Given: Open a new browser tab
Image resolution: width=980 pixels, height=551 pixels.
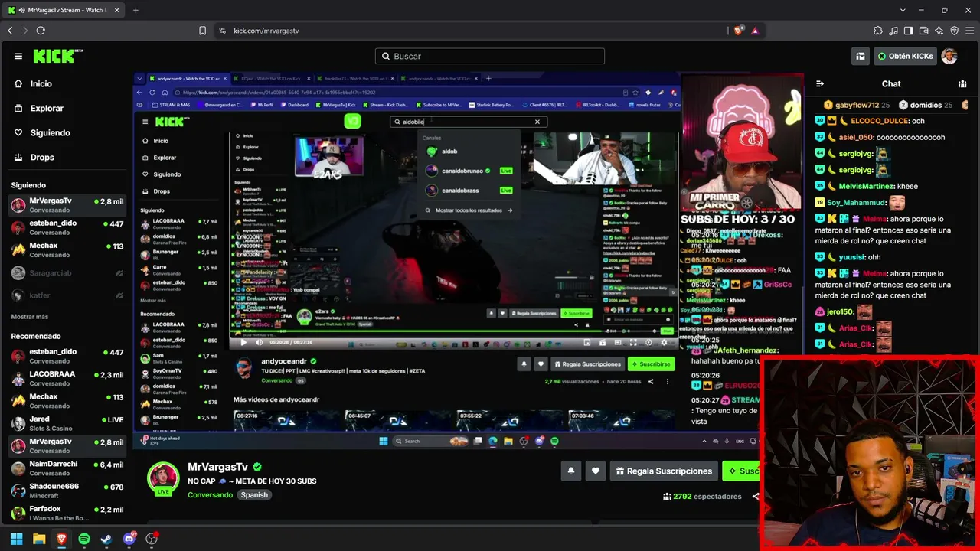Looking at the screenshot, I should 136,10.
